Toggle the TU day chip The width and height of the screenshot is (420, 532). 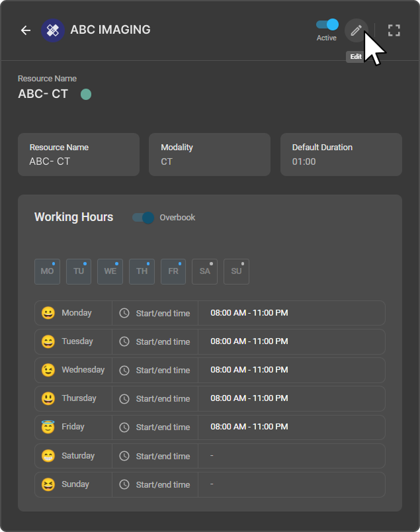click(79, 271)
